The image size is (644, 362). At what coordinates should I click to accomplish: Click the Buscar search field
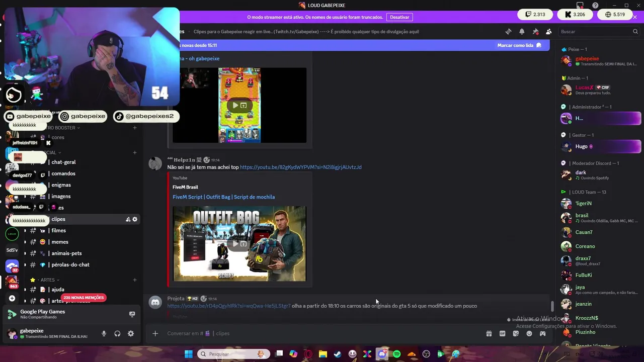click(x=599, y=32)
